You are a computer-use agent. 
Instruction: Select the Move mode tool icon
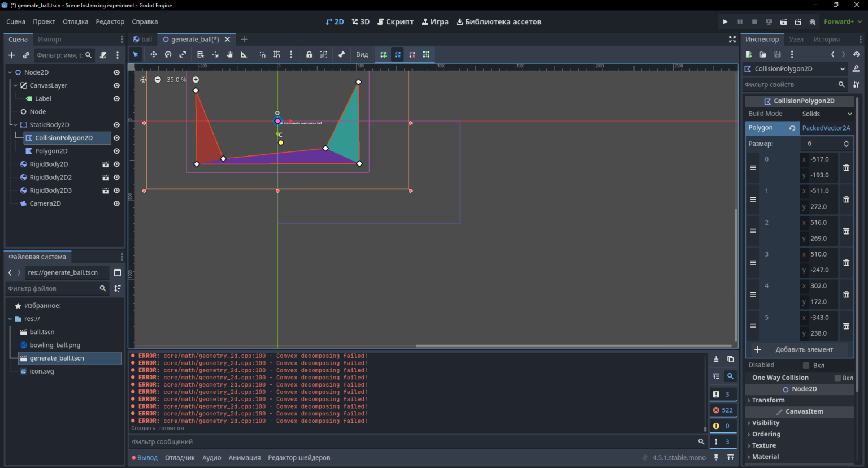(x=153, y=55)
